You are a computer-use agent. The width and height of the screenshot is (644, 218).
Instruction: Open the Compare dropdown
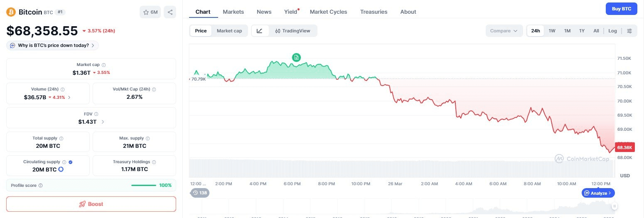tap(504, 31)
